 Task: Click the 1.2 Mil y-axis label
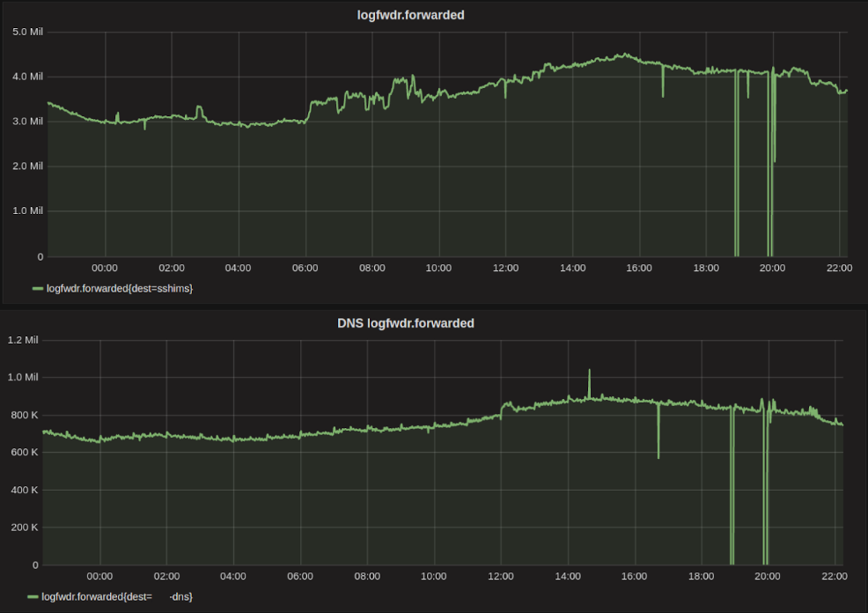[x=23, y=340]
